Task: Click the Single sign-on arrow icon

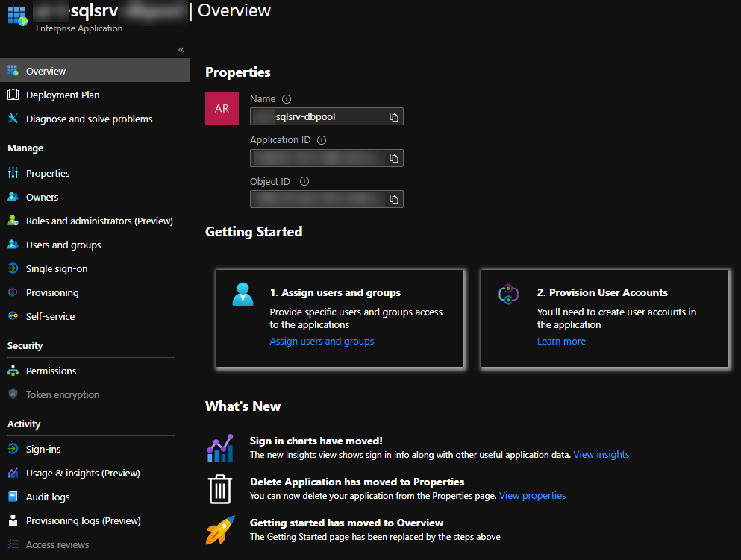Action: [13, 268]
